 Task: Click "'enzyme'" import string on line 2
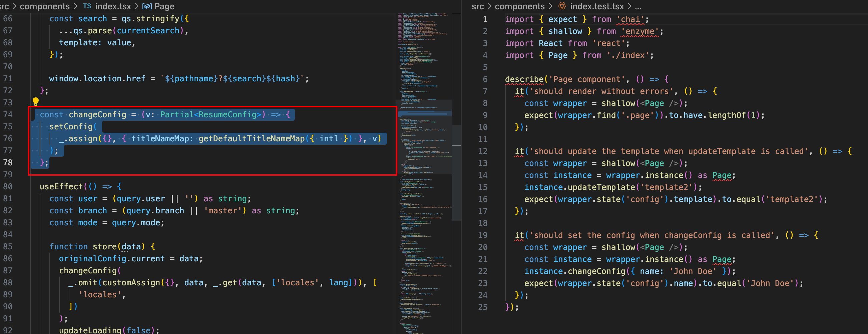pyautogui.click(x=640, y=31)
